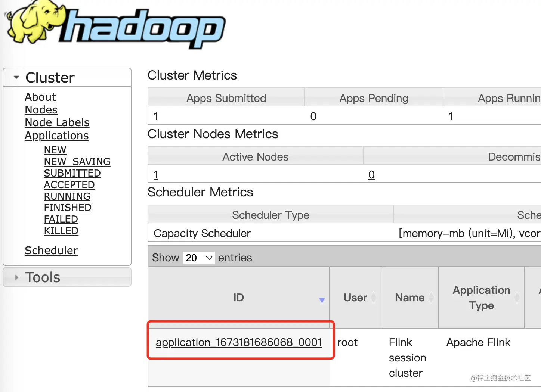This screenshot has height=392, width=541.
Task: Select the Apps Pending value 0
Action: tap(313, 116)
